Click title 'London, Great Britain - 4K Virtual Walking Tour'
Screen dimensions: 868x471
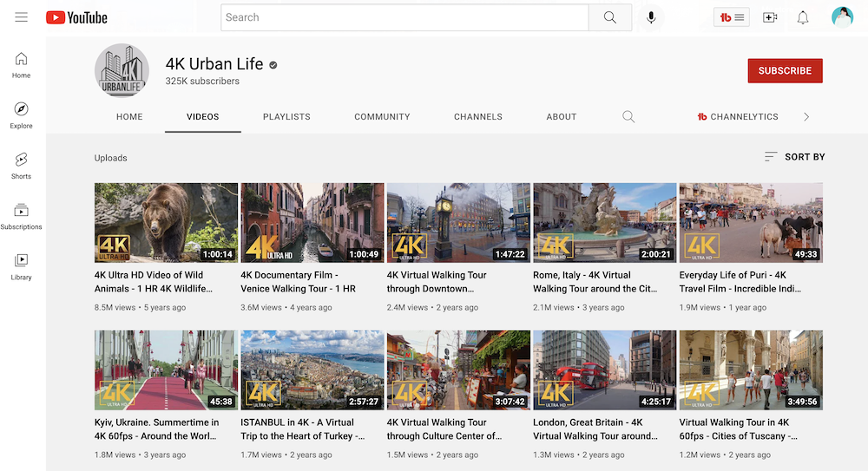[595, 429]
